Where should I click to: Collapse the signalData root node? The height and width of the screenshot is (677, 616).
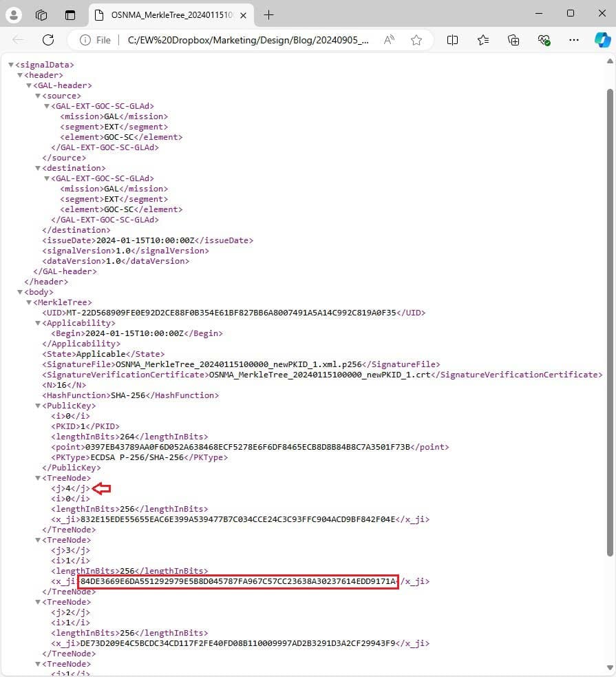pos(11,65)
